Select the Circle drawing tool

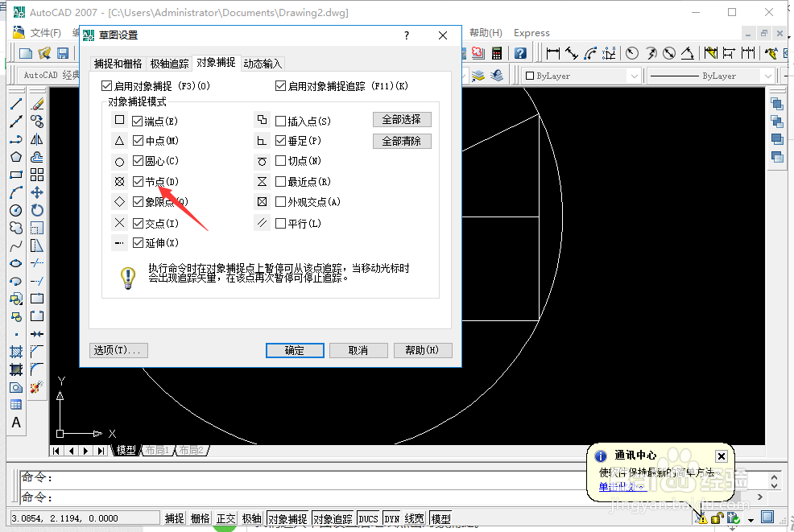coord(15,210)
